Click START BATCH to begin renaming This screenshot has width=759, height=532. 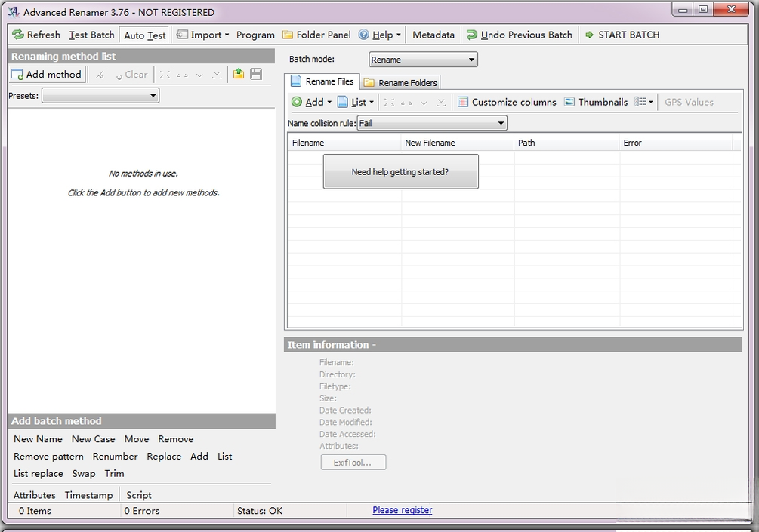click(622, 35)
